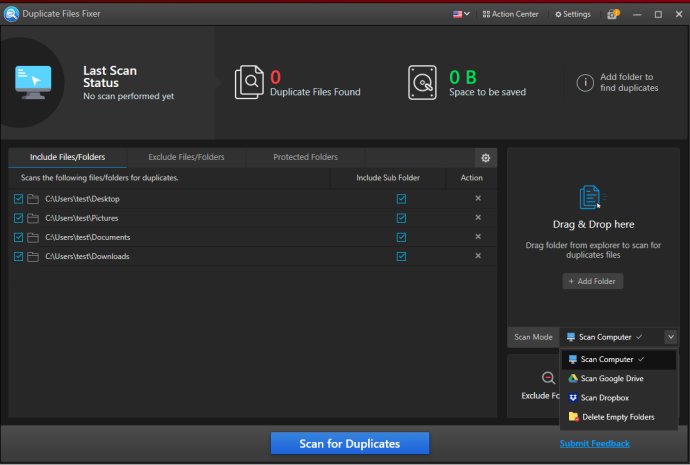This screenshot has width=690, height=465.
Task: Remove the Desktop folder with X
Action: [x=478, y=198]
